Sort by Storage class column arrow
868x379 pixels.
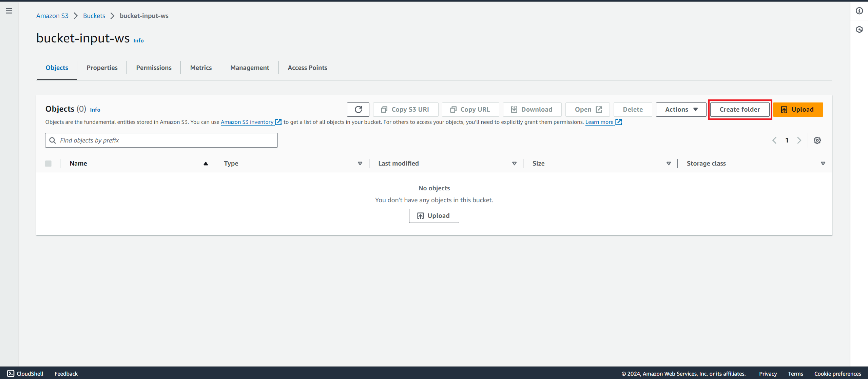pyautogui.click(x=823, y=164)
